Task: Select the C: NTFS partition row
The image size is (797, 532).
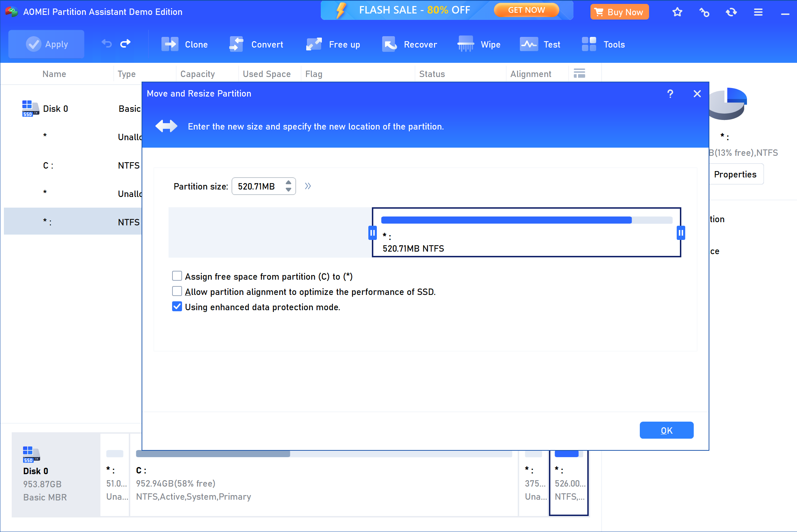Action: (73, 165)
